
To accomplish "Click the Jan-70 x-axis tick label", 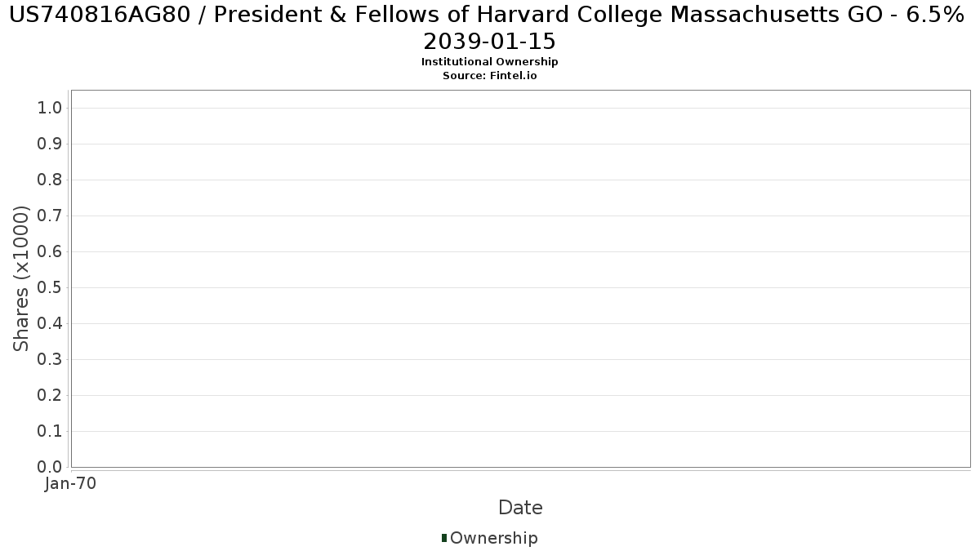I will click(x=70, y=484).
